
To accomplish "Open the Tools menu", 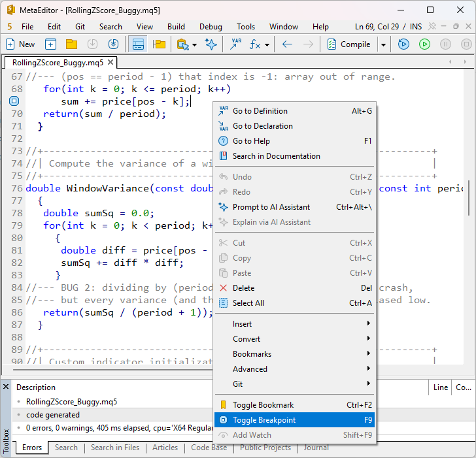I will click(246, 27).
